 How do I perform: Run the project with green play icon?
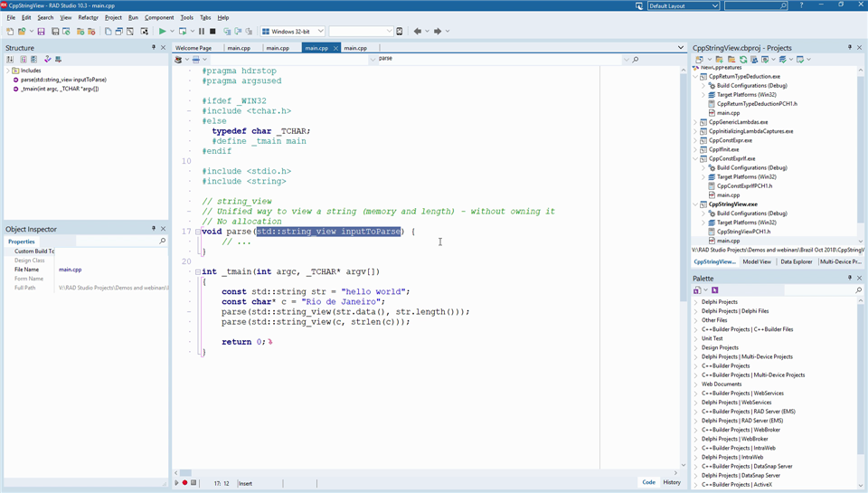(x=162, y=32)
